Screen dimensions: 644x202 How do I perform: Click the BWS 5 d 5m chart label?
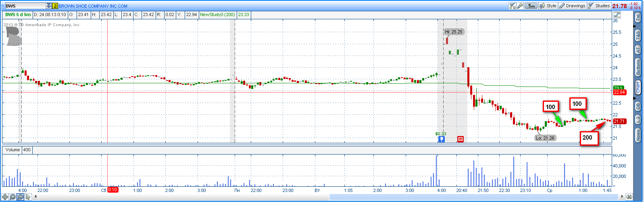[18, 14]
